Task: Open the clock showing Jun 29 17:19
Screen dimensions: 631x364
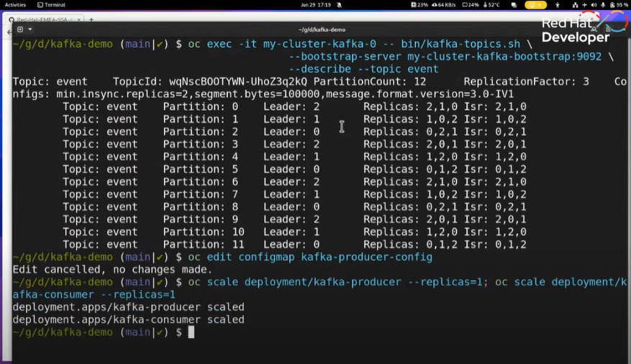Action: [x=315, y=5]
